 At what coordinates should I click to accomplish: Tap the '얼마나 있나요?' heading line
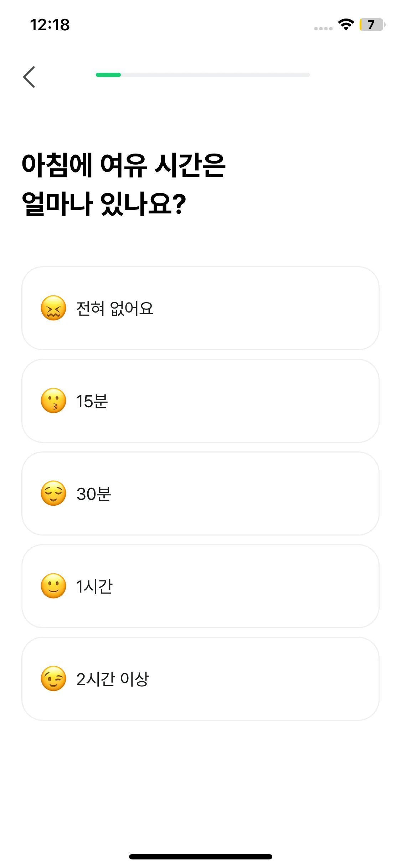click(104, 204)
